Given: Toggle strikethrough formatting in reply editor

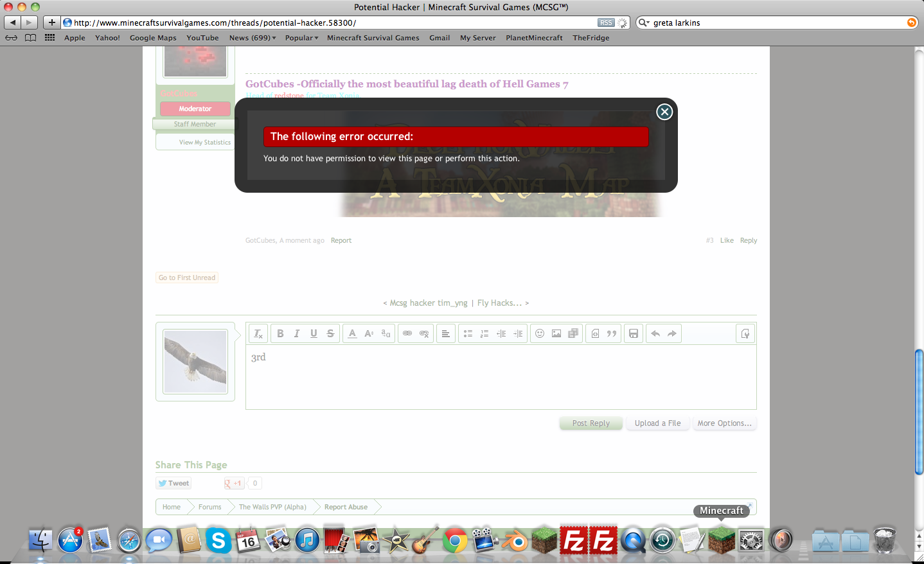Looking at the screenshot, I should tap(330, 333).
